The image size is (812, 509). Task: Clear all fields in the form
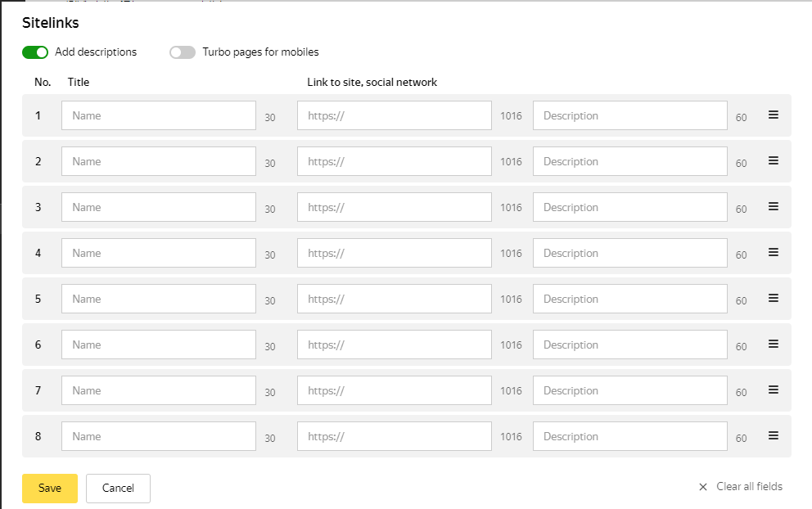(x=741, y=487)
